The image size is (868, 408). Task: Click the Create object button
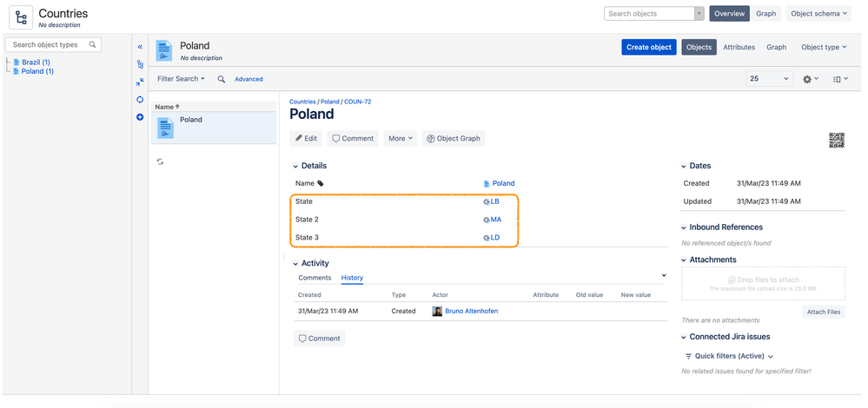point(649,47)
